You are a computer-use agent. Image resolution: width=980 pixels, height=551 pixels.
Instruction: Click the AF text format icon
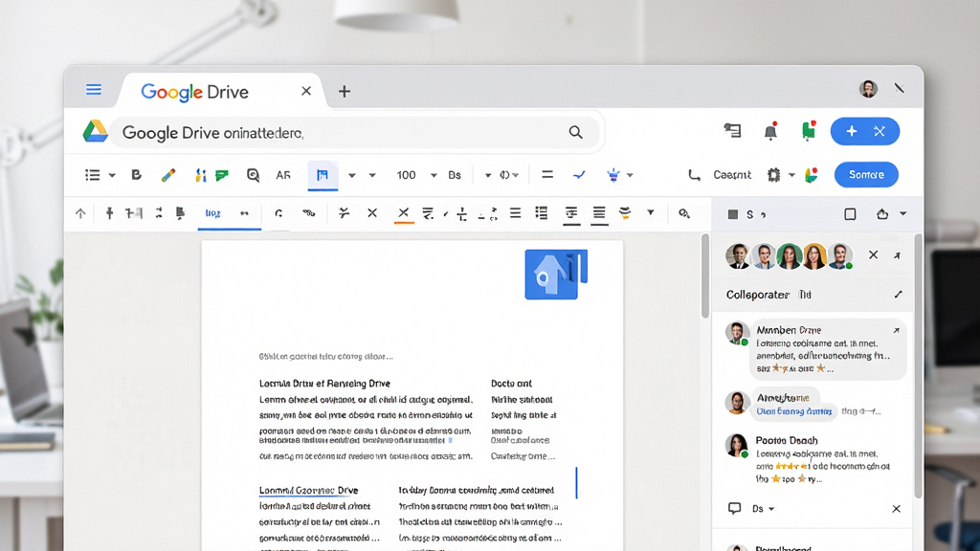click(x=283, y=176)
